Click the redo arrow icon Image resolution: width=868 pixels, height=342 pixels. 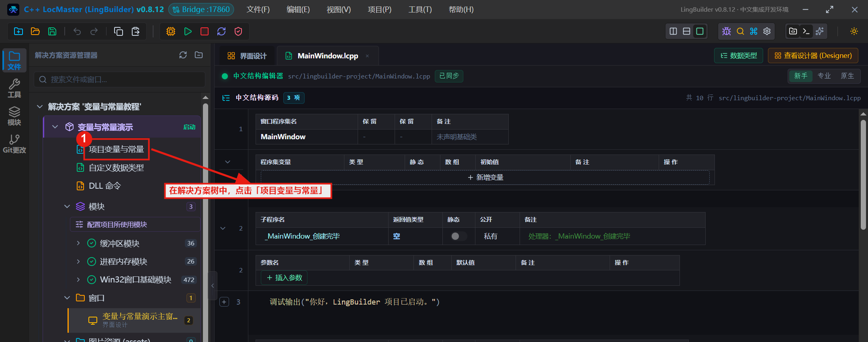point(94,31)
